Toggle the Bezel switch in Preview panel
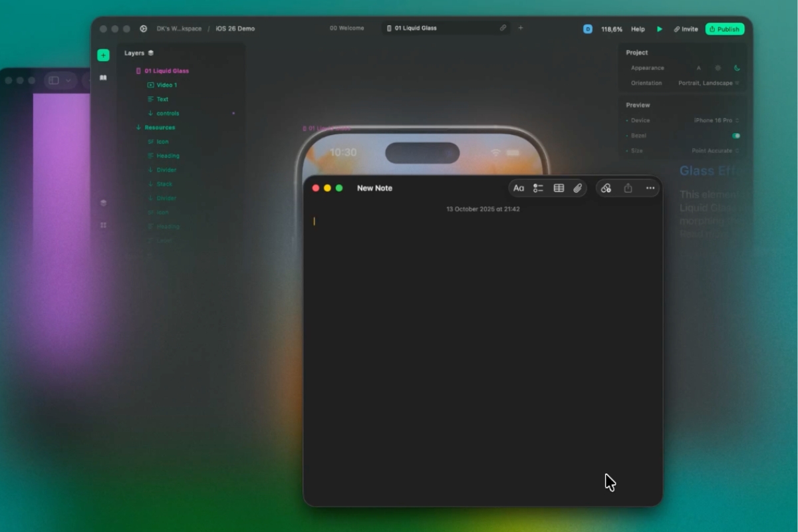Viewport: 798px width, 532px height. pos(735,136)
